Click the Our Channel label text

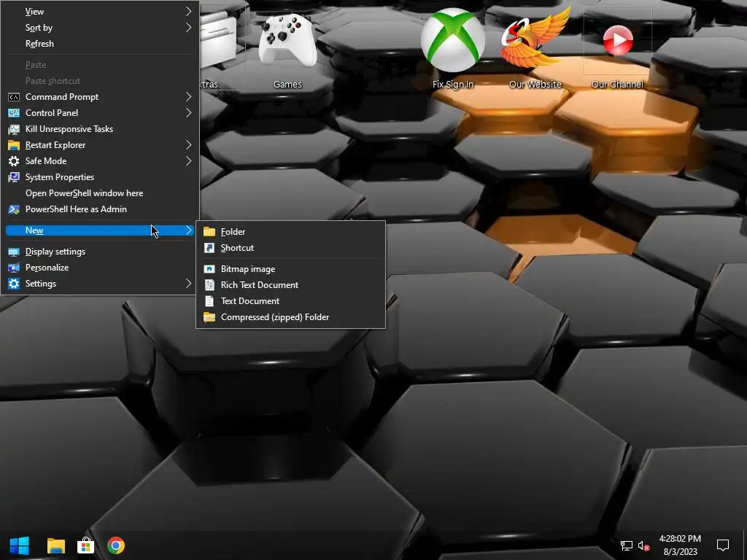click(617, 85)
